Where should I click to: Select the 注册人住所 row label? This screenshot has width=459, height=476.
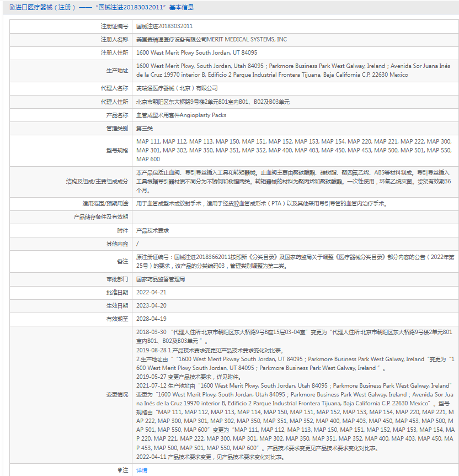tap(114, 53)
